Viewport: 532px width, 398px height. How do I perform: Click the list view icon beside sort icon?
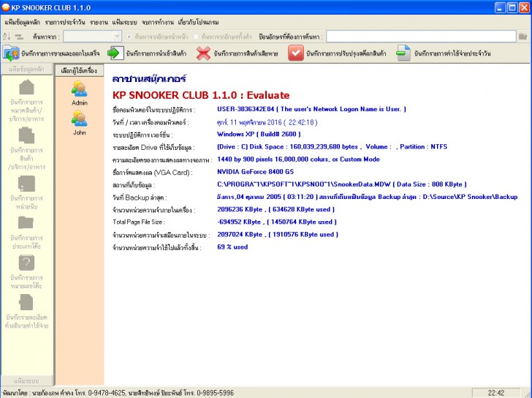click(19, 37)
